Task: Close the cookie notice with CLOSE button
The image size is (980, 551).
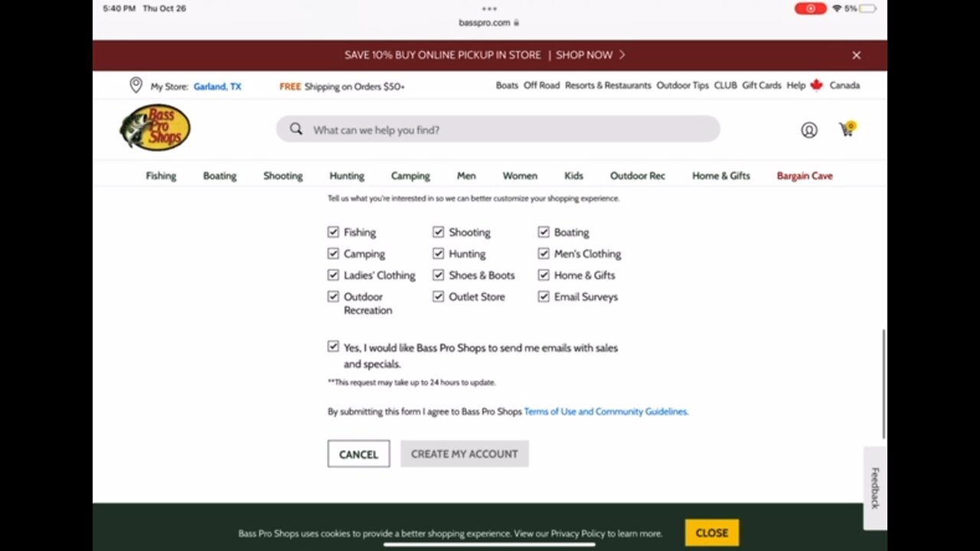Action: (712, 533)
